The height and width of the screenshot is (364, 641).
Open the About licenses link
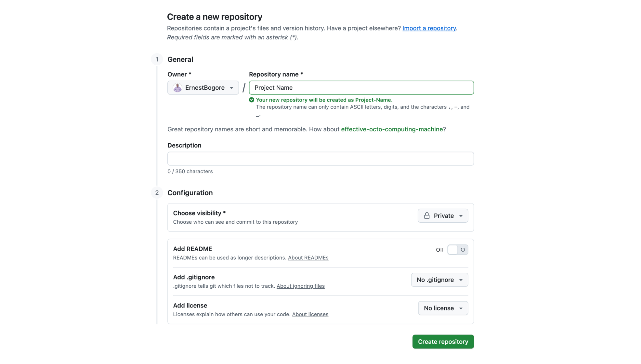[310, 314]
